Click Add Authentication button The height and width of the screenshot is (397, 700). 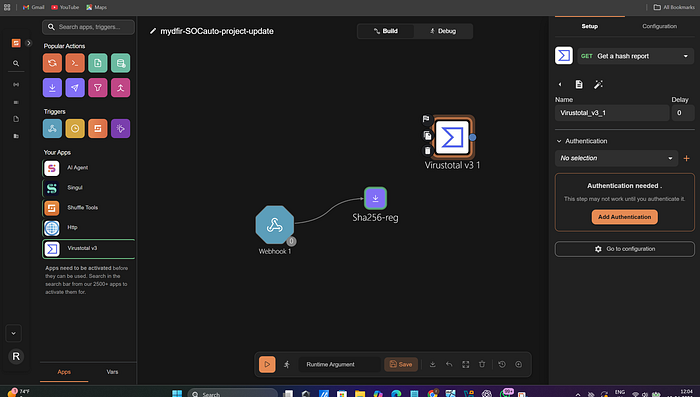click(x=625, y=217)
